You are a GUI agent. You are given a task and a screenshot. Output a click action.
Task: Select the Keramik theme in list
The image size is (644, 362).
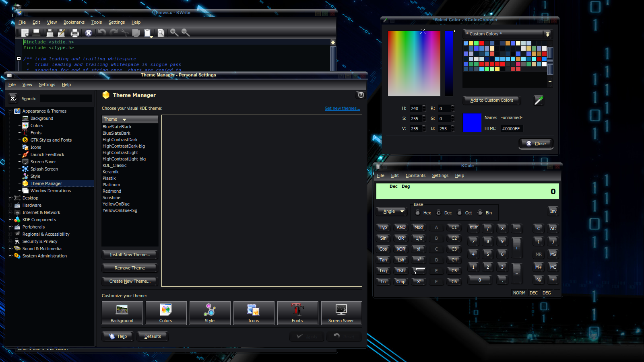click(111, 172)
